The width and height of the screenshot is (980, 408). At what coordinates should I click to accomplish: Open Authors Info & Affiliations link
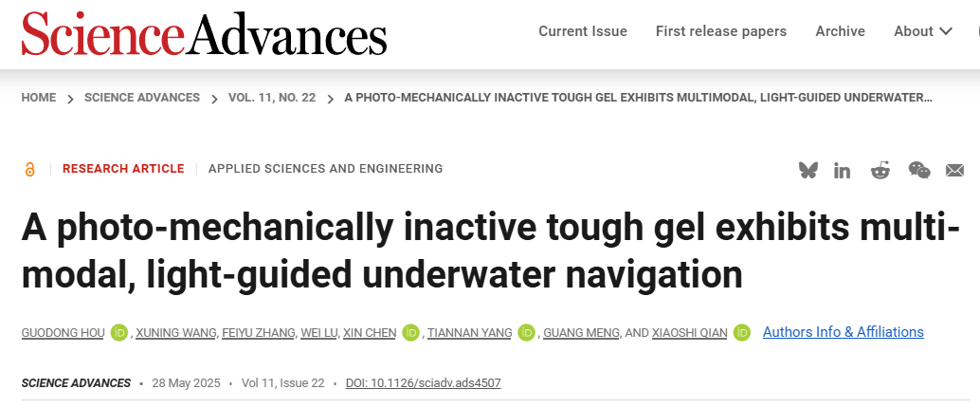(x=843, y=332)
